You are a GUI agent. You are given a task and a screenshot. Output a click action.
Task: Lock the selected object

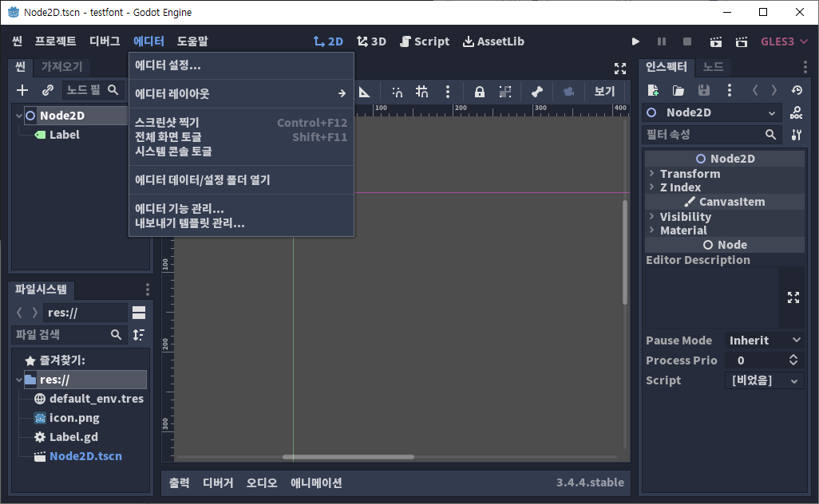480,93
